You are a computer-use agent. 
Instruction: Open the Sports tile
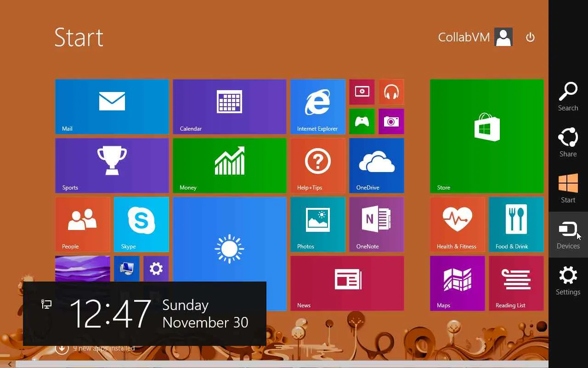(112, 166)
